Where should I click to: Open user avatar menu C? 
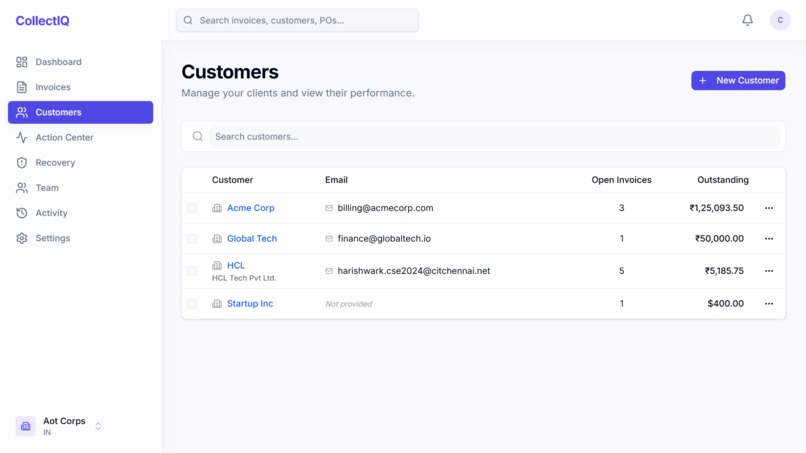tap(780, 20)
